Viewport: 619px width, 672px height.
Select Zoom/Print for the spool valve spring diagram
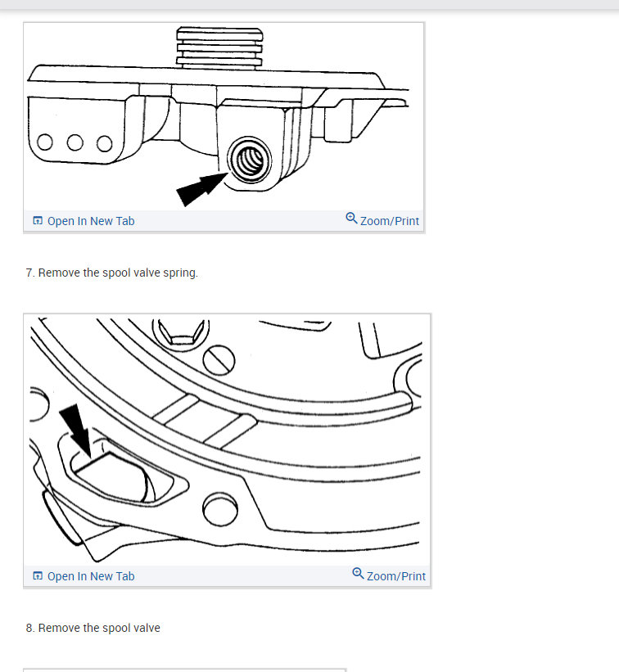click(389, 575)
